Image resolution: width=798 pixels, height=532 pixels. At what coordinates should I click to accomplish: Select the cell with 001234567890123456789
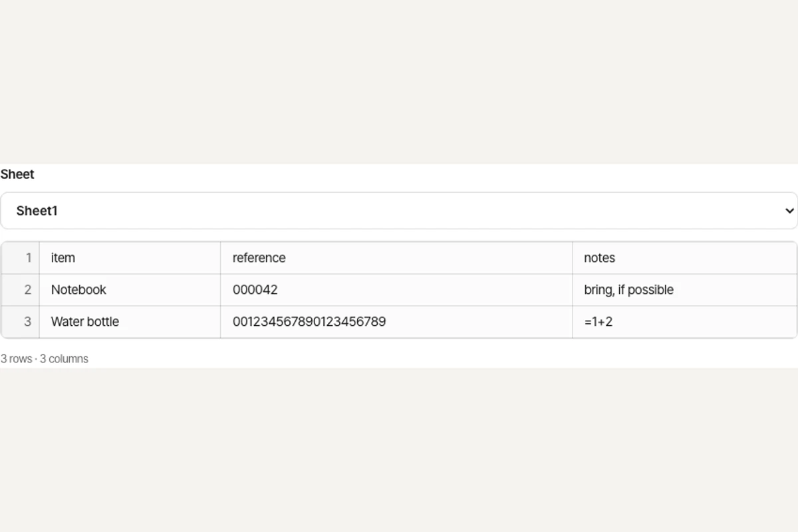tap(396, 322)
